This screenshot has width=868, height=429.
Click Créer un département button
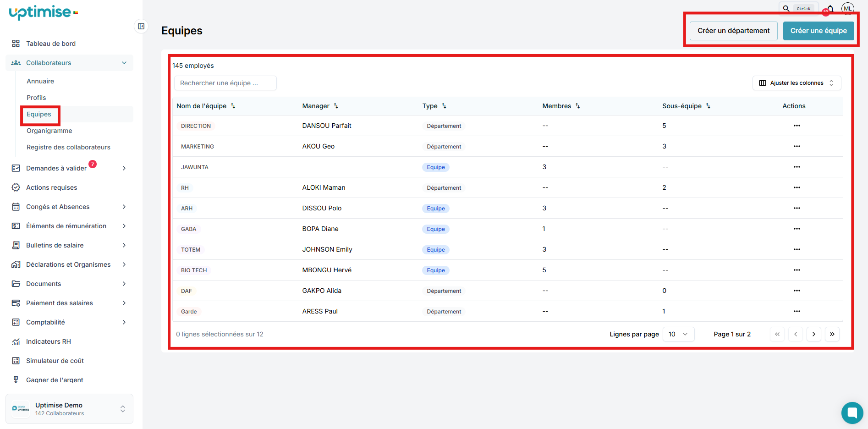[x=733, y=31]
